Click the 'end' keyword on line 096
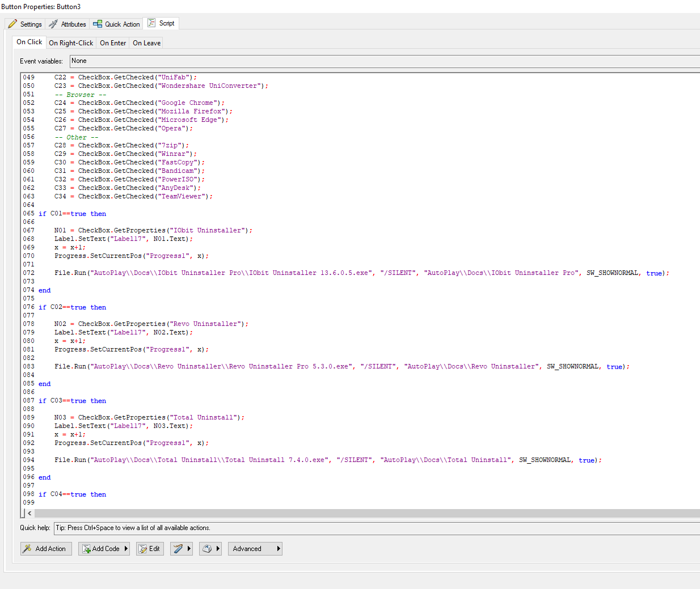 pos(44,477)
